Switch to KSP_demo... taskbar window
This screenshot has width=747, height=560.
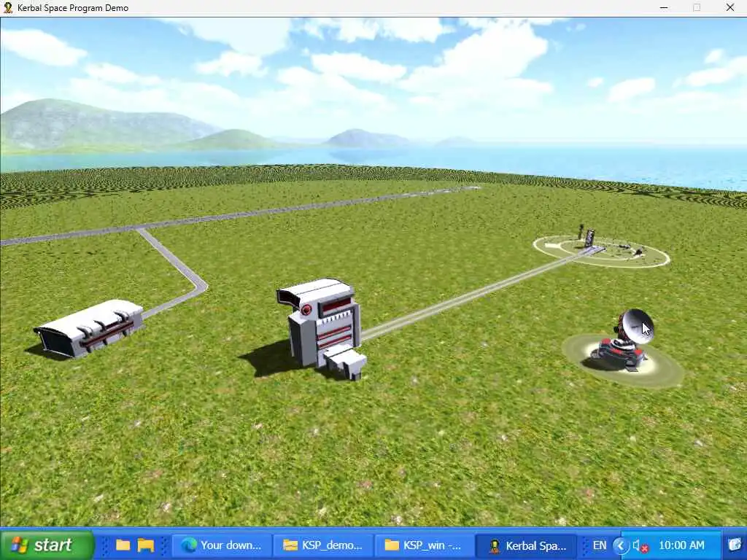coord(323,545)
